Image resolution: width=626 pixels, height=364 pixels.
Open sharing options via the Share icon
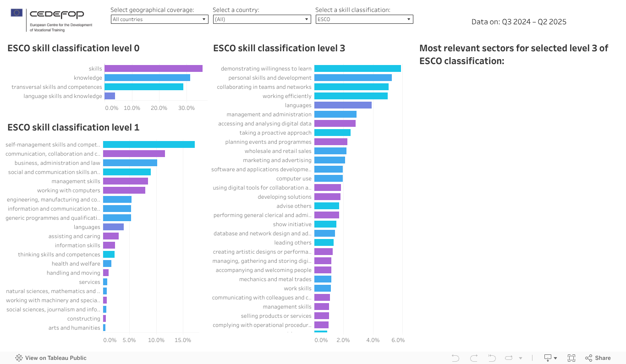(x=589, y=358)
